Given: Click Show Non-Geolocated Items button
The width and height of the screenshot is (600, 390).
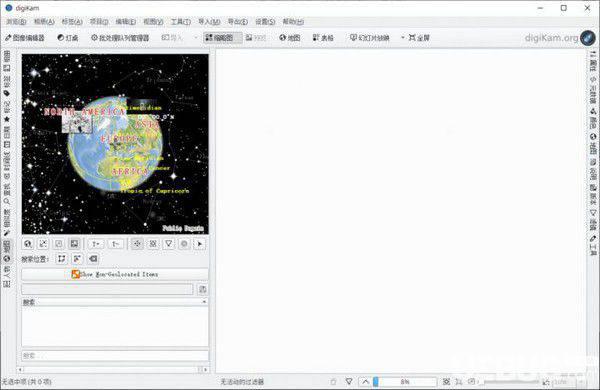Looking at the screenshot, I should point(115,274).
